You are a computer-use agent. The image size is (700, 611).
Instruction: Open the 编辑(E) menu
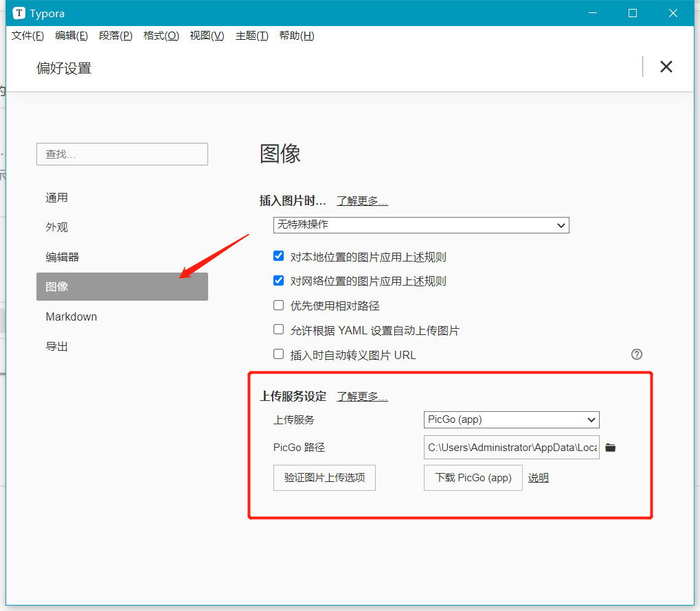[71, 36]
